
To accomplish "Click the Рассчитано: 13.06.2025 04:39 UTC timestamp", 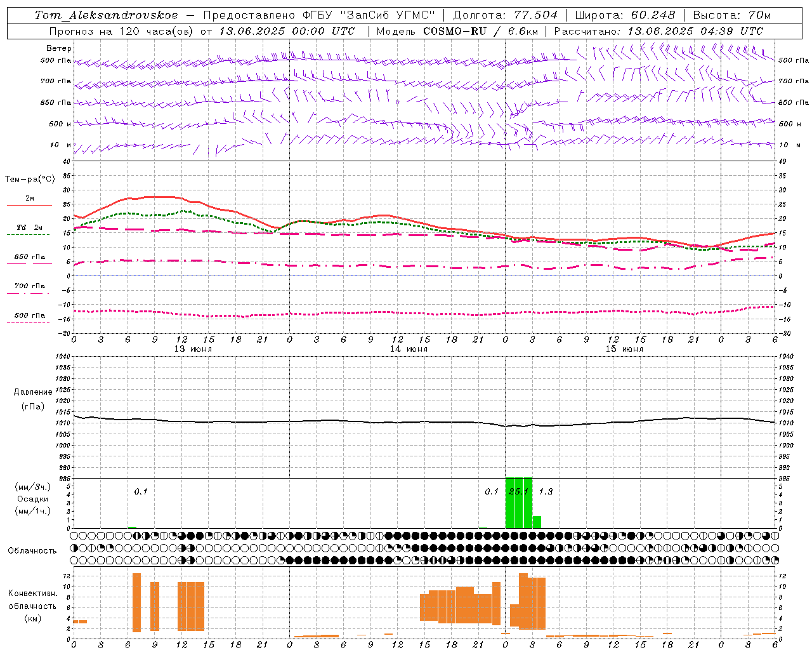I will coord(658,31).
